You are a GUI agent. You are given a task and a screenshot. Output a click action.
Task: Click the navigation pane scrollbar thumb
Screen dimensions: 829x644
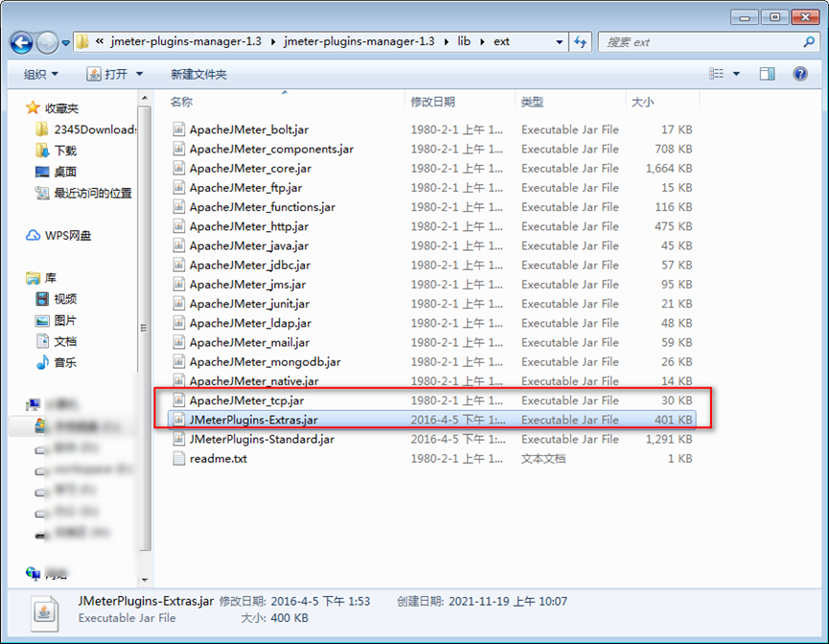(x=145, y=328)
